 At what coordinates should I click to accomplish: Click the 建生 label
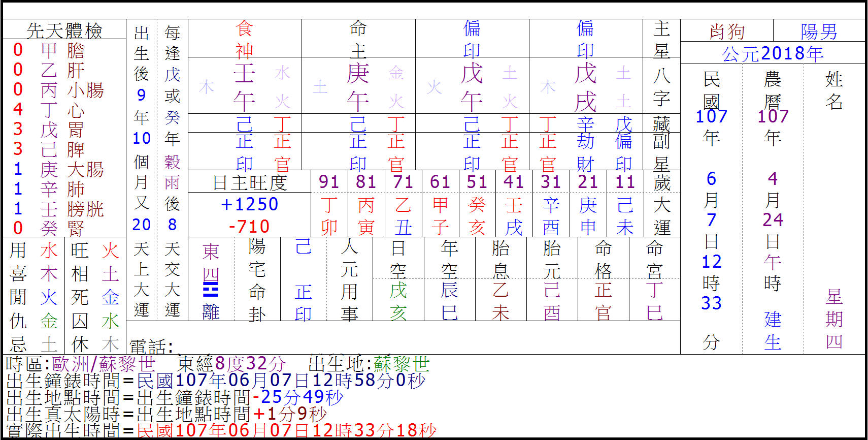tap(773, 330)
